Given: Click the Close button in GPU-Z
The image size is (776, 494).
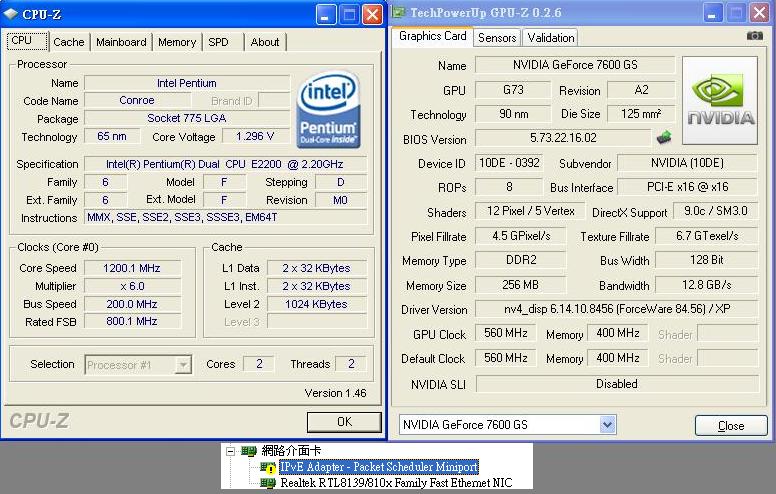Looking at the screenshot, I should [x=731, y=425].
